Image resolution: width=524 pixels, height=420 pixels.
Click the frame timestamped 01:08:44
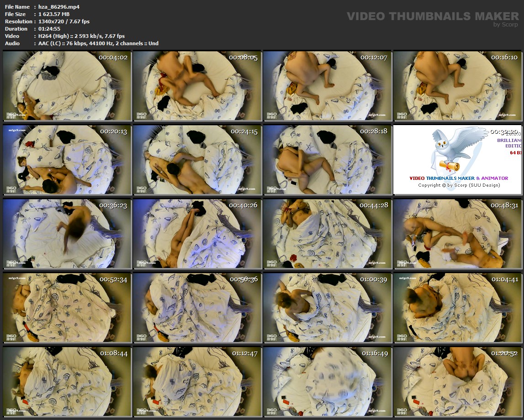pos(67,381)
